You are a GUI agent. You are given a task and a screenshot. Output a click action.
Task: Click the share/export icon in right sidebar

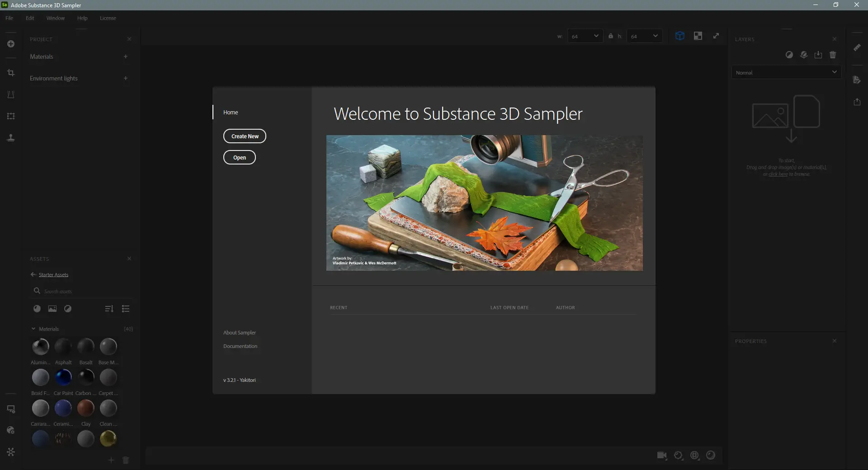tap(857, 102)
